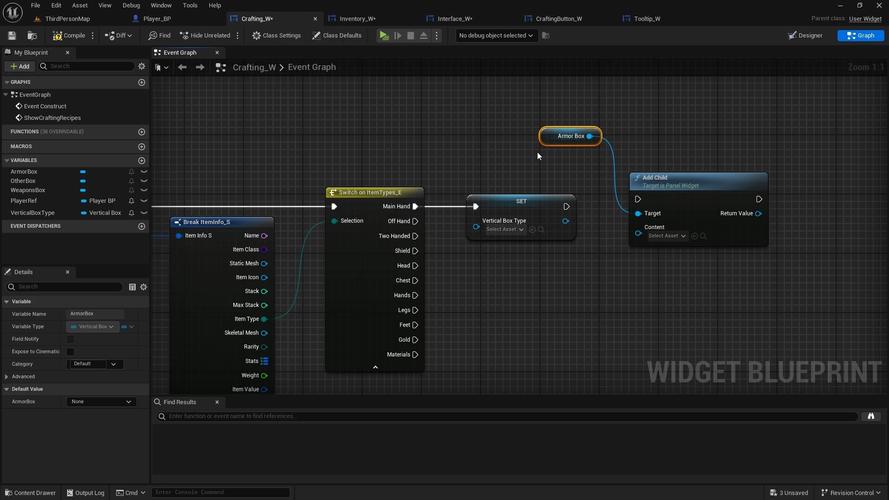
Task: Collapse the EventGraph tree item
Action: (x=6, y=95)
